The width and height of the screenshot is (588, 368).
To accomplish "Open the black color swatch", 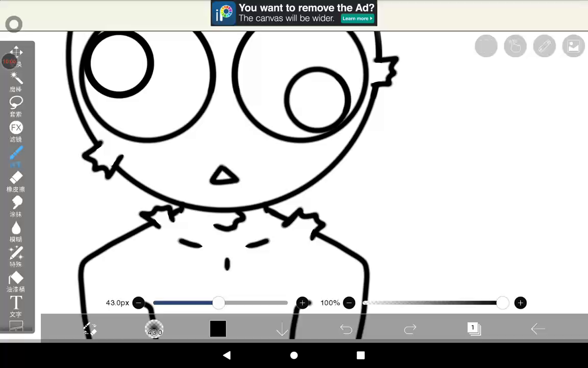I will click(218, 329).
